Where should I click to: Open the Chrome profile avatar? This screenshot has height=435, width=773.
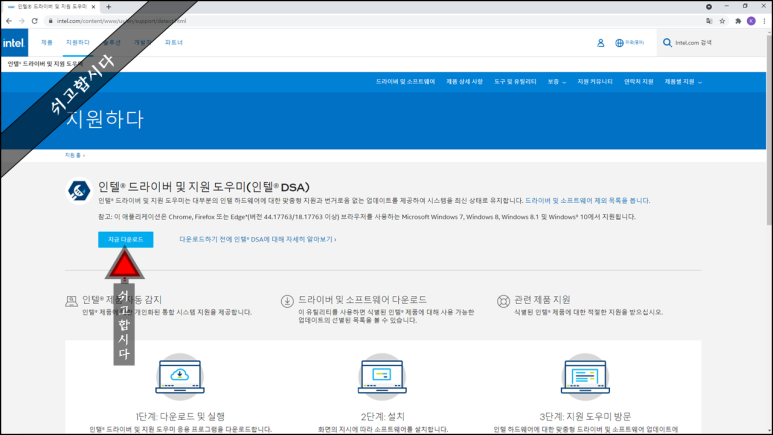point(751,21)
